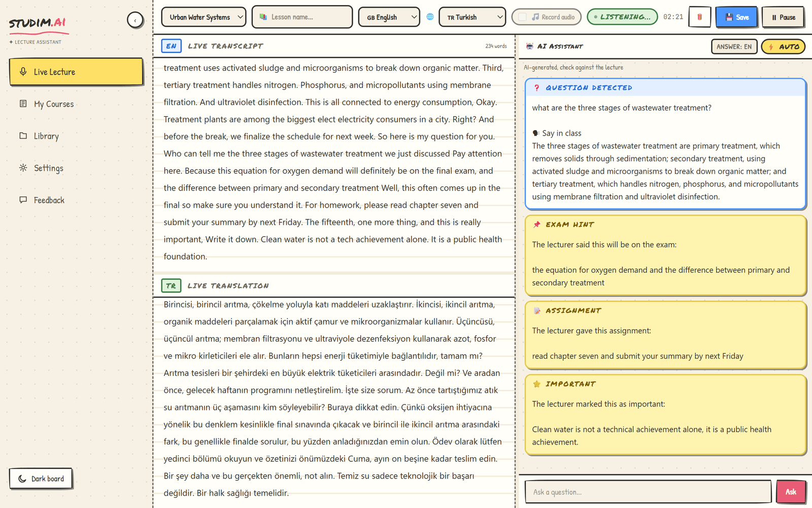This screenshot has width=812, height=508.
Task: Submit with the Ask button
Action: (x=791, y=492)
